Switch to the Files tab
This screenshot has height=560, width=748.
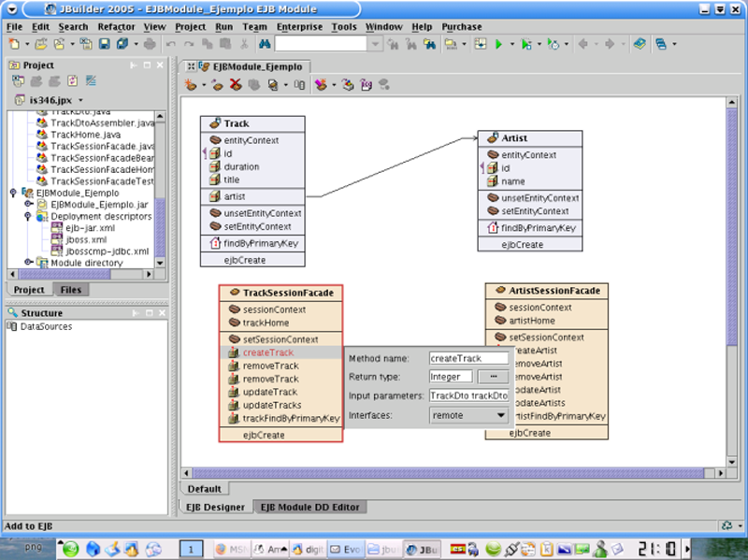pos(70,290)
